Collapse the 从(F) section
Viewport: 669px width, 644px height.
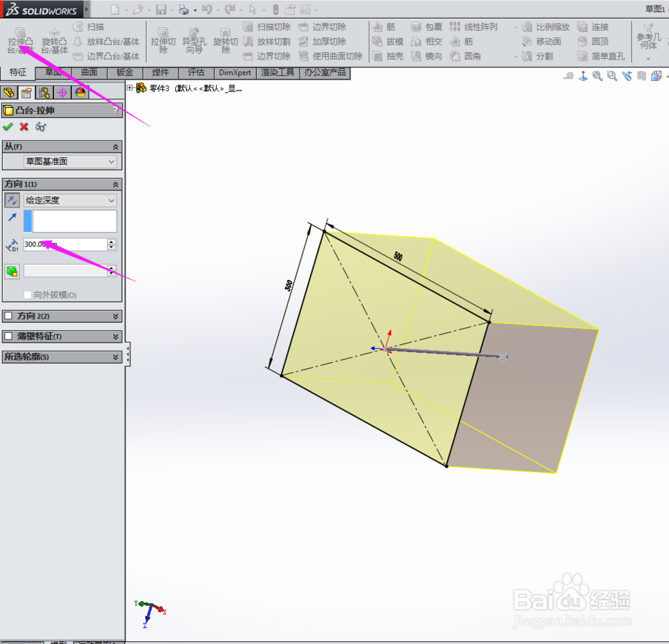pyautogui.click(x=115, y=147)
